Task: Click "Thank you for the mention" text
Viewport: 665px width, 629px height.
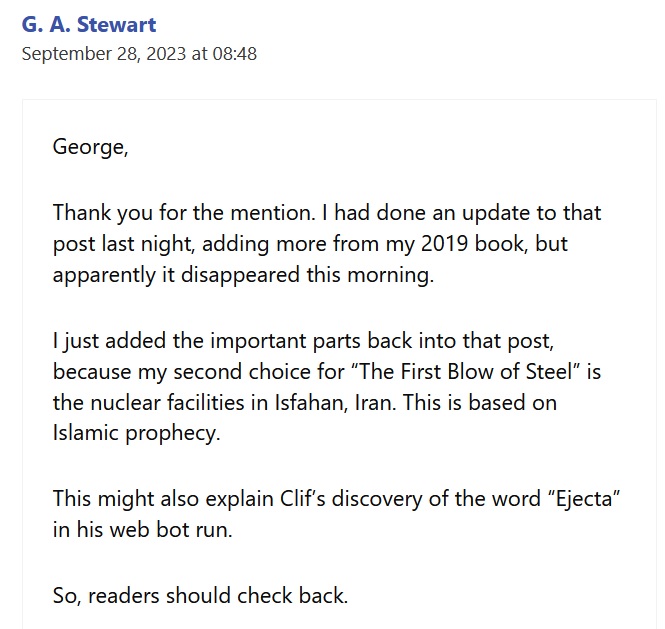Action: [182, 212]
